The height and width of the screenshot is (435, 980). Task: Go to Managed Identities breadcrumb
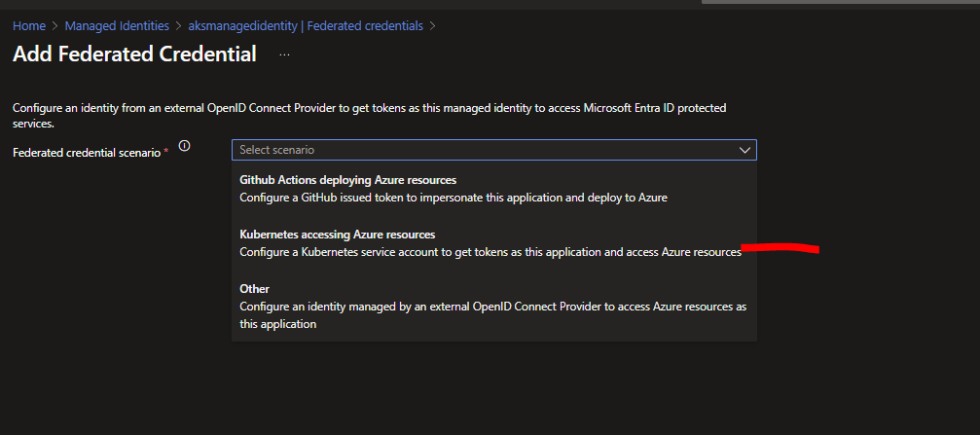coord(117,26)
